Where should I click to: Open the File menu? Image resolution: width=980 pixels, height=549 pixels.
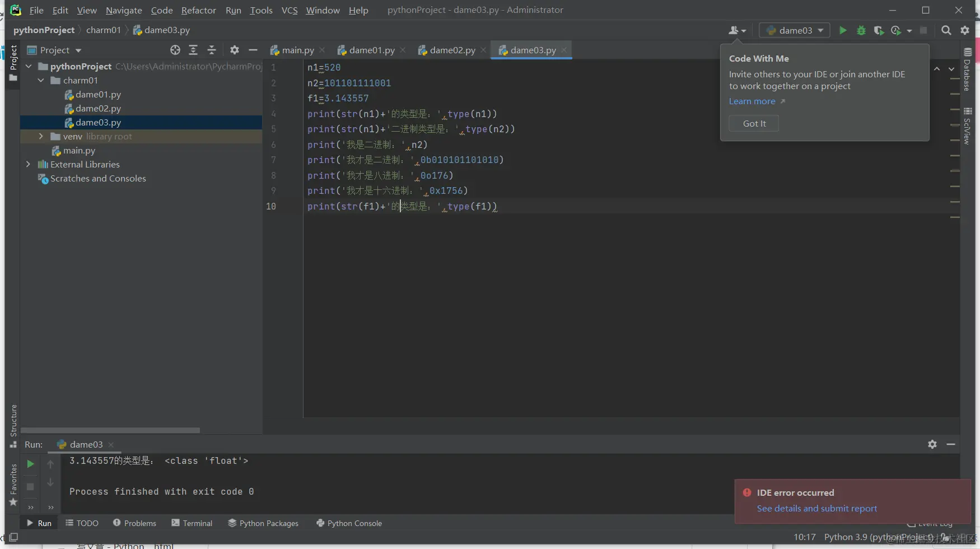[36, 10]
